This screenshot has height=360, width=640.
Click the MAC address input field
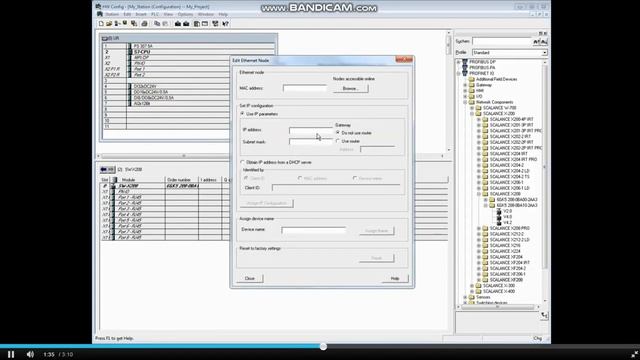coord(304,88)
